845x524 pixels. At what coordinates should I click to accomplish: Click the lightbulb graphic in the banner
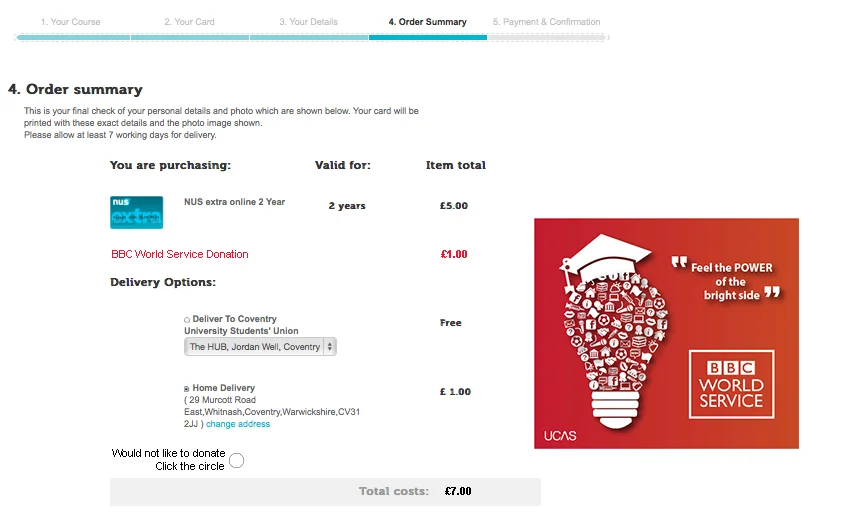click(615, 333)
